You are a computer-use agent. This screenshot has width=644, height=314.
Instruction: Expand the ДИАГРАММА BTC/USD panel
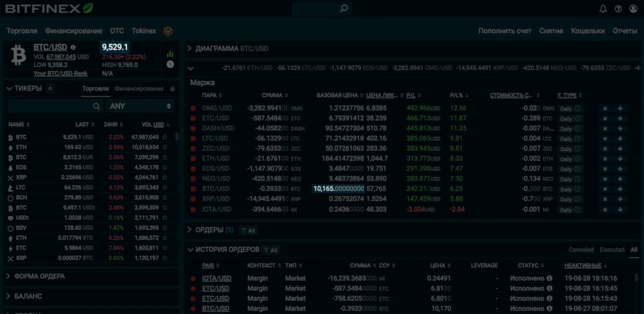tap(189, 48)
